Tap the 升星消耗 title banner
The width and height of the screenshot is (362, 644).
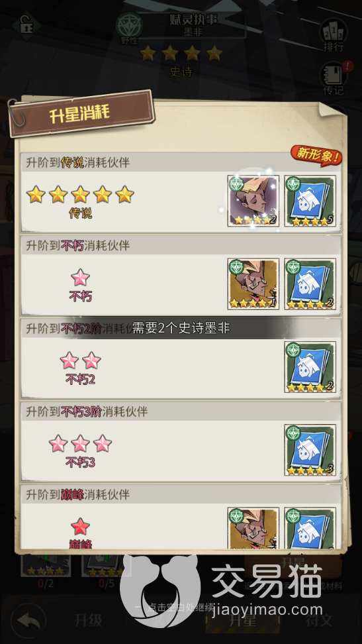[x=81, y=114]
